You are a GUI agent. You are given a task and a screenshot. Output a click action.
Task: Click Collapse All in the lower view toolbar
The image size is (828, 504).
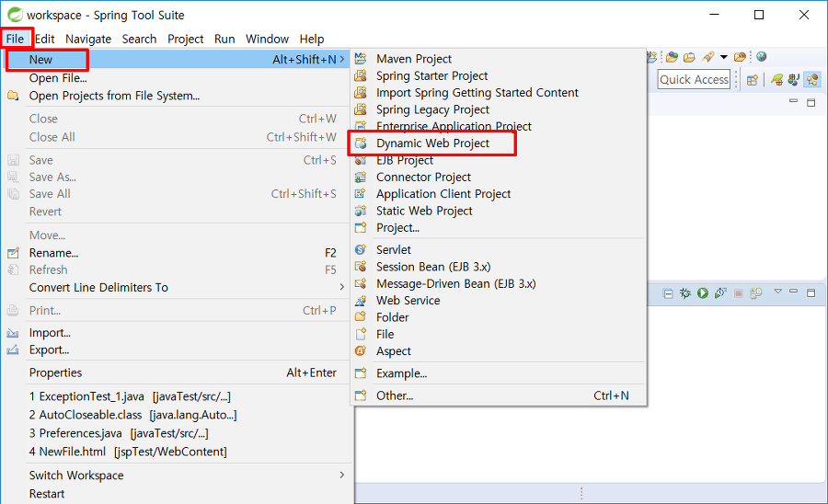tap(668, 293)
